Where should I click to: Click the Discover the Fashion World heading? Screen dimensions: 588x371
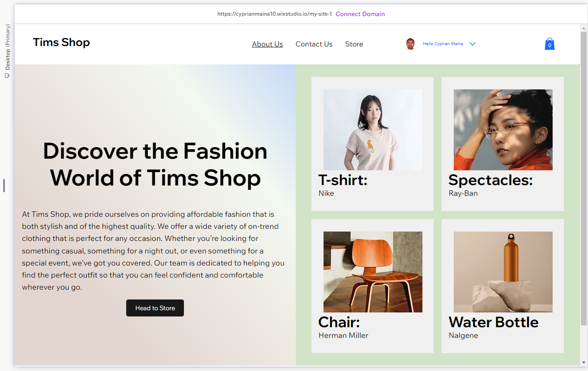155,164
